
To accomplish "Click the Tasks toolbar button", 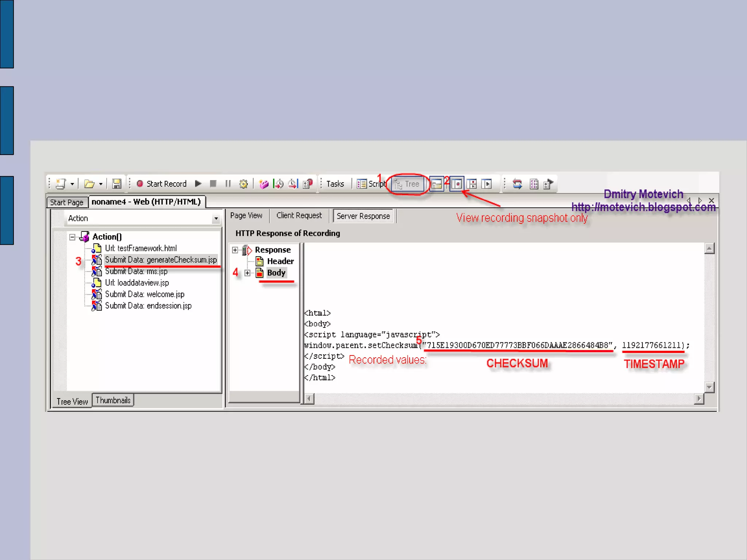I will pos(335,184).
